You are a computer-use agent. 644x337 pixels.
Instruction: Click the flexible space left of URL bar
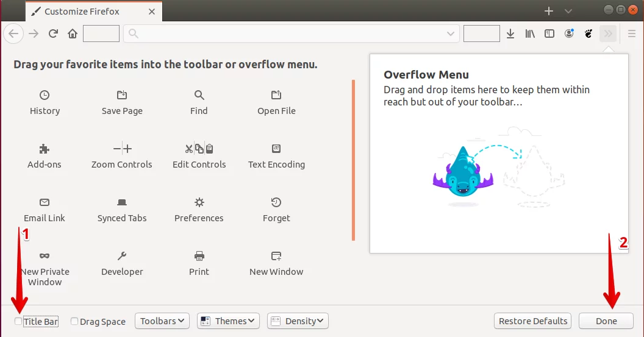[x=101, y=34]
